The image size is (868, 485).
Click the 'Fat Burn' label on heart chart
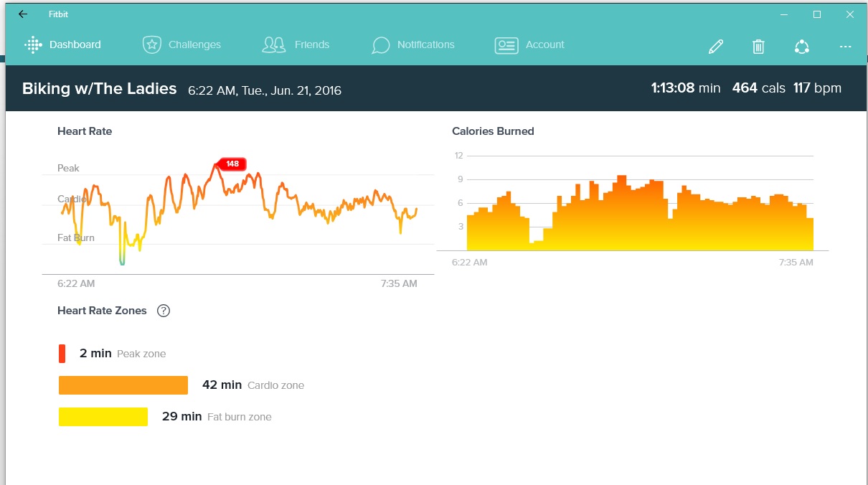point(76,237)
